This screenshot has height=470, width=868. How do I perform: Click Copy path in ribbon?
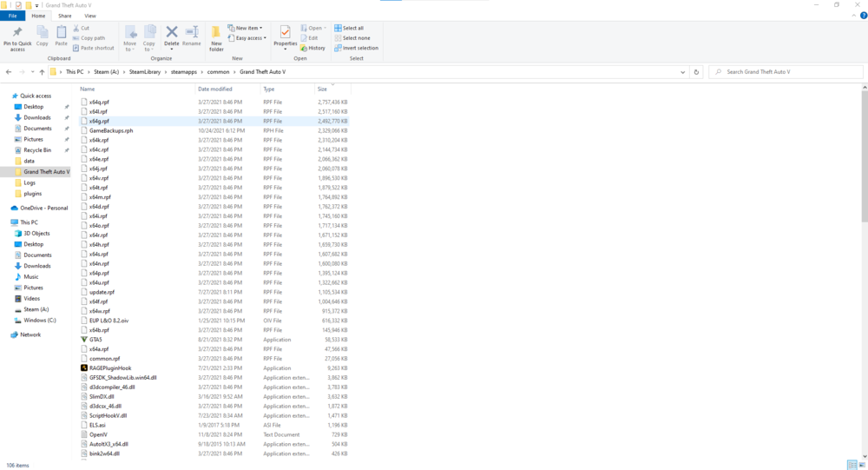89,38
